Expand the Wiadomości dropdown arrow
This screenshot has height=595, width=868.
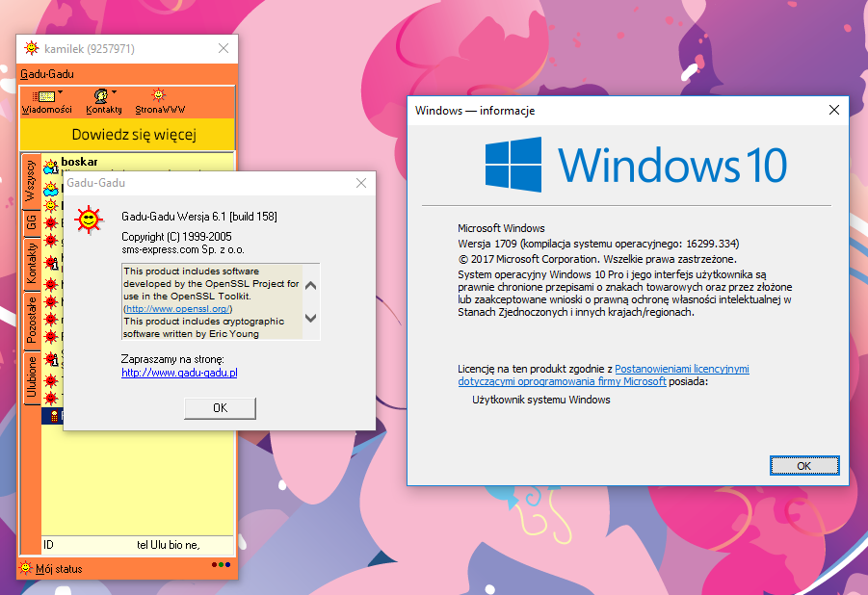(x=61, y=91)
